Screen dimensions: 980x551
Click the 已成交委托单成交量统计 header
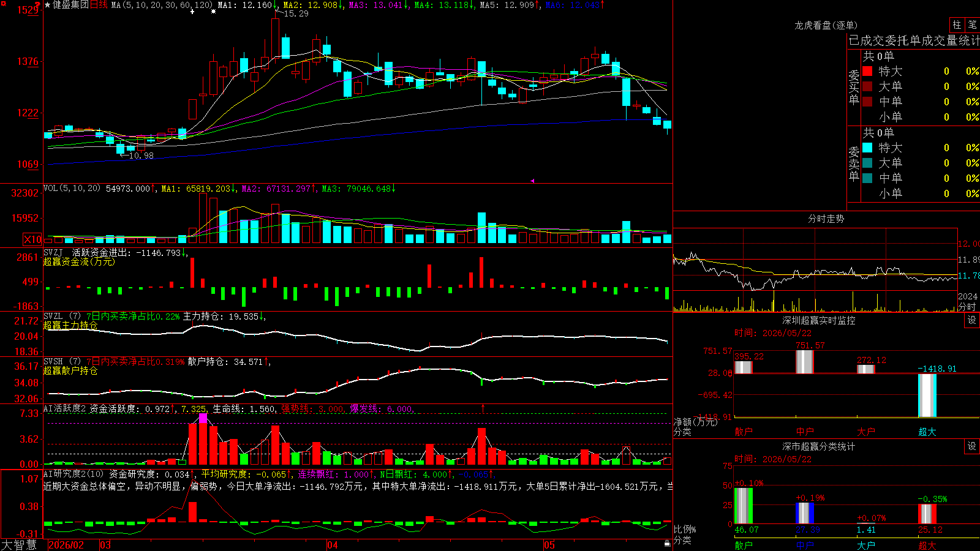(x=914, y=40)
